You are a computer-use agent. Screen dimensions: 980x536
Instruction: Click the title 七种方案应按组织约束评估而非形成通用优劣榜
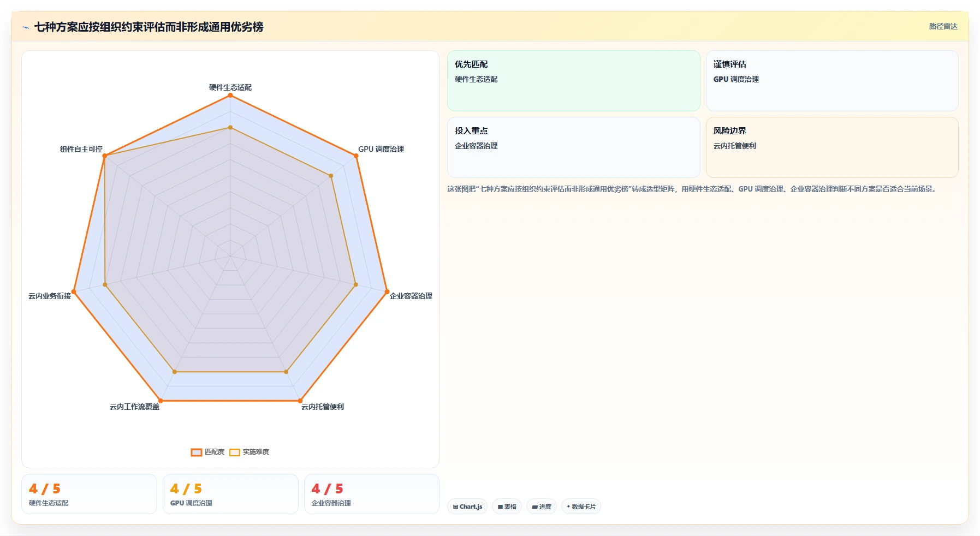(149, 27)
